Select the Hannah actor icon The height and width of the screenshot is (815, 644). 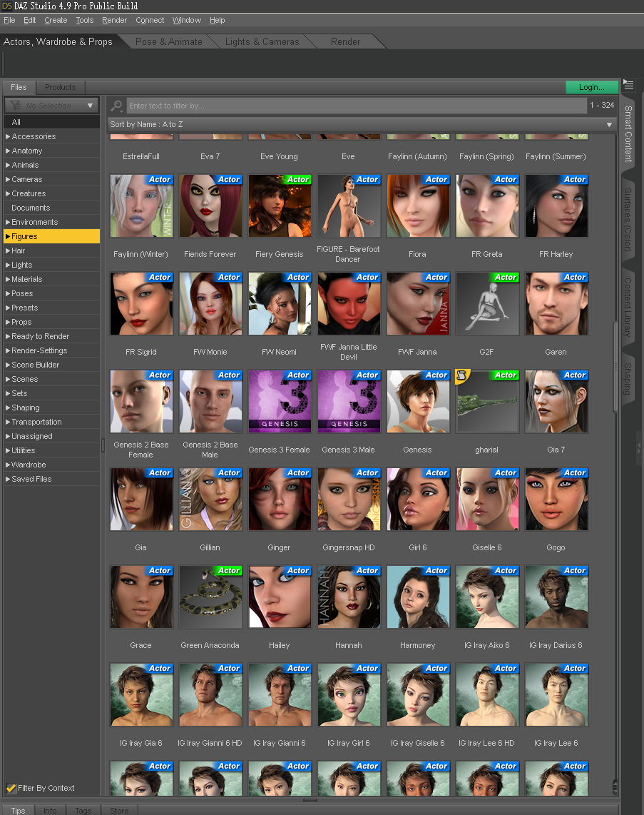point(349,597)
